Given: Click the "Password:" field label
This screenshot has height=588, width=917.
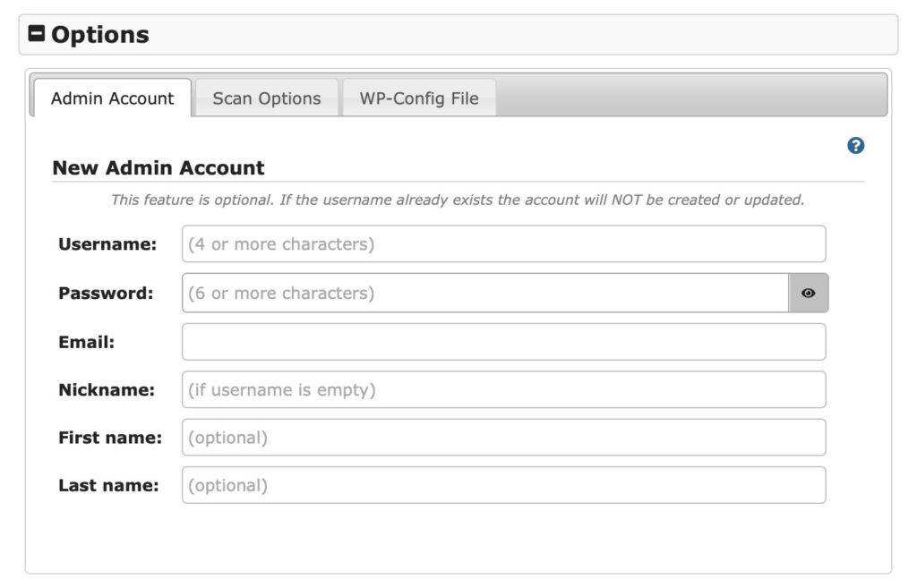Looking at the screenshot, I should 106,293.
